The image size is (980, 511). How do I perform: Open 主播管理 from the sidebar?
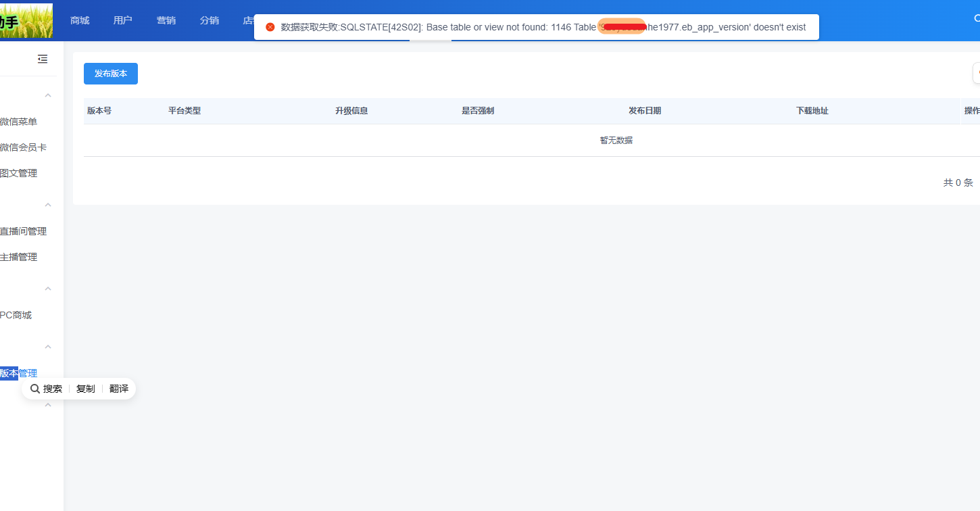tap(19, 257)
